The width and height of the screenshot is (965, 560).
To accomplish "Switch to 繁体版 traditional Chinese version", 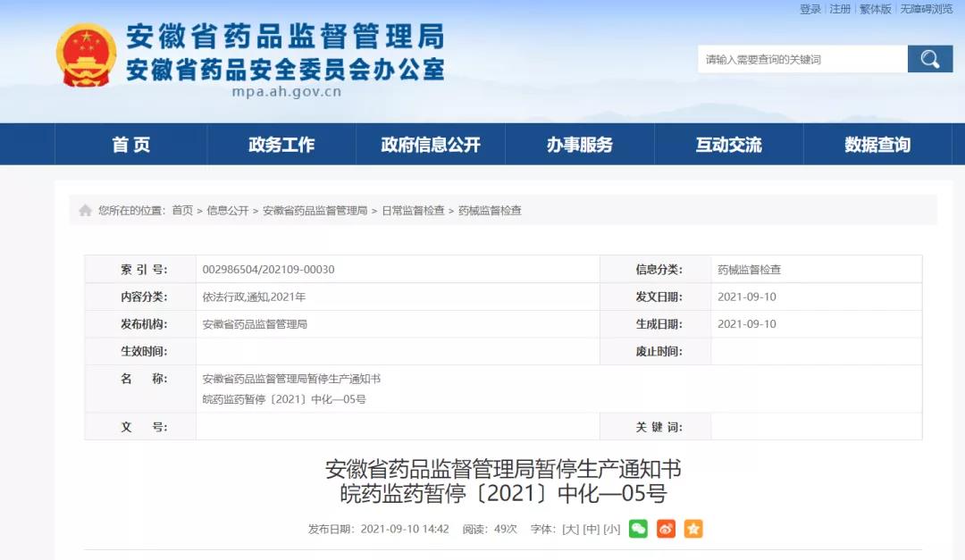I will [x=875, y=9].
